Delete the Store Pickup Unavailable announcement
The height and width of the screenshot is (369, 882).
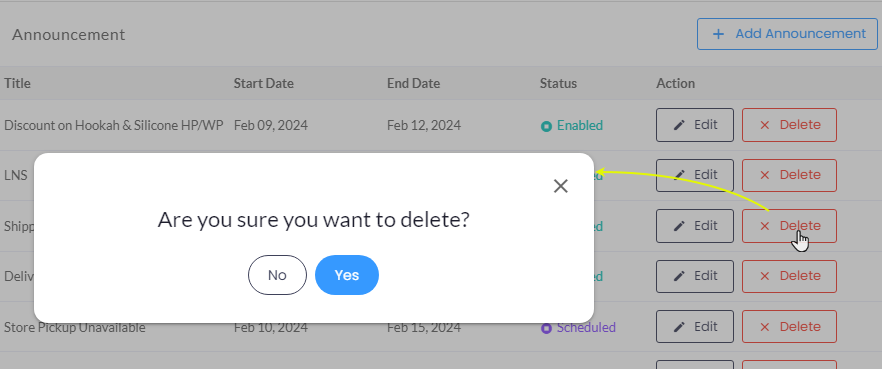789,327
